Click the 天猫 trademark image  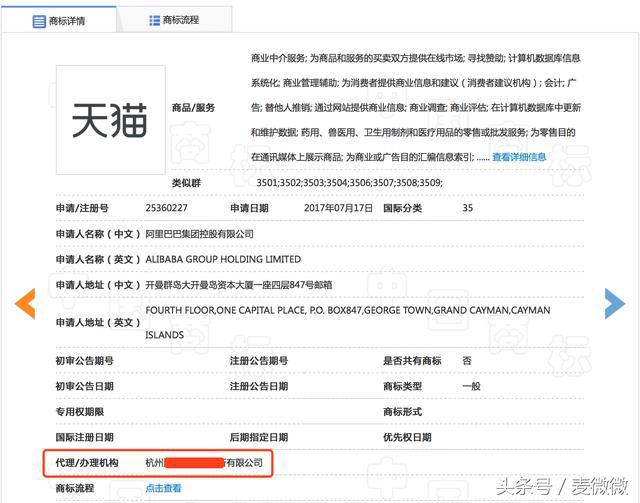point(111,120)
